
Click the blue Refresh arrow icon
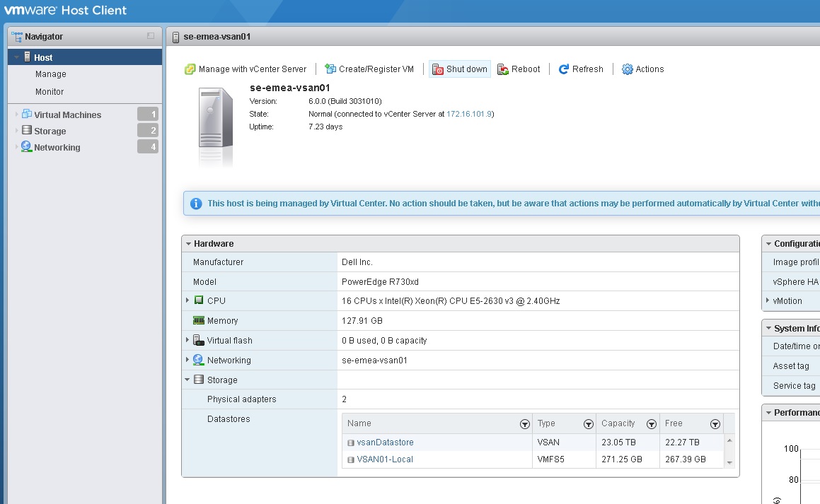tap(564, 69)
